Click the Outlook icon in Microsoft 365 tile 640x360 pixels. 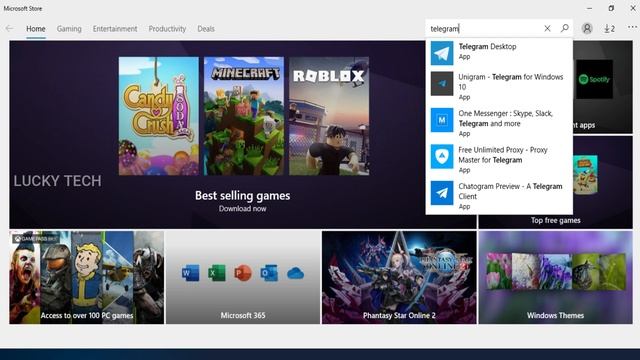tap(269, 273)
